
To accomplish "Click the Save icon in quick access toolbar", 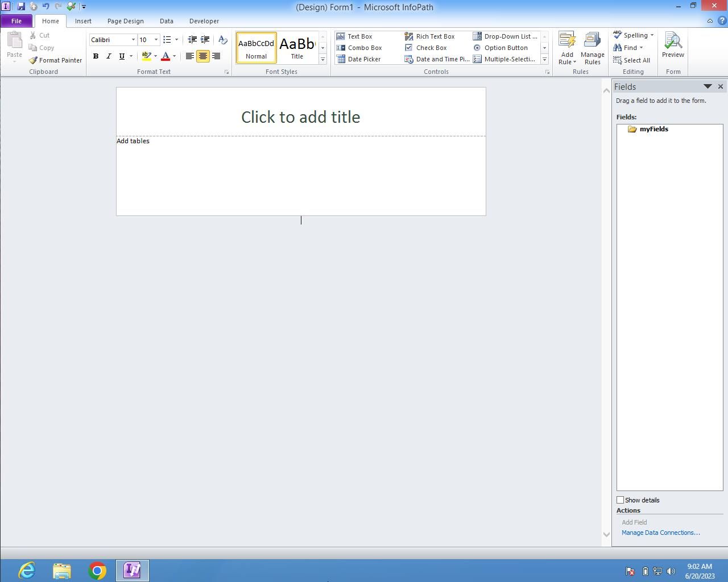I will click(21, 7).
